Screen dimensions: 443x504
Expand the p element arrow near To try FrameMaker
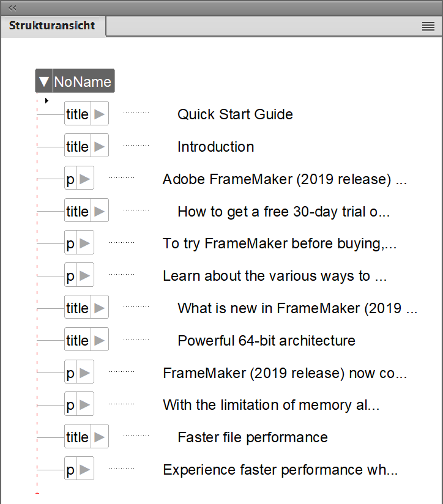coord(84,242)
